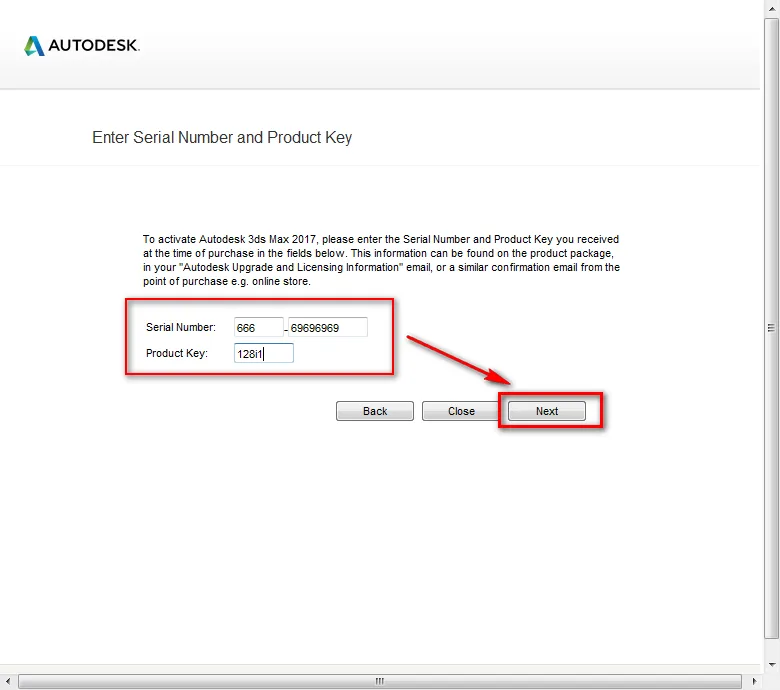This screenshot has height=690, width=780.
Task: Click the scroll right arrow
Action: tap(754, 681)
